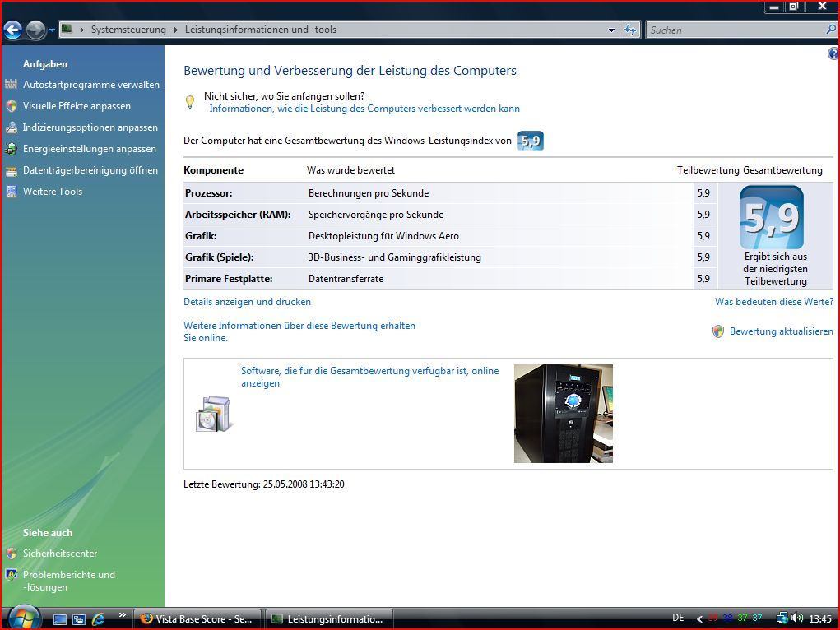Click the Letzte Bewertung date text

click(264, 484)
